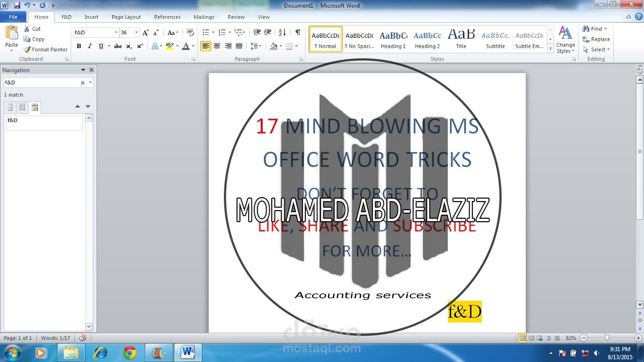Switch to the Page Layout tab
The height and width of the screenshot is (362, 644).
tap(126, 17)
